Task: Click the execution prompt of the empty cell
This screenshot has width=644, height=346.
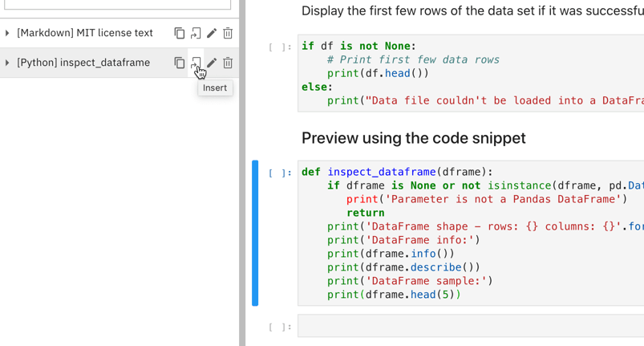Action: point(280,327)
